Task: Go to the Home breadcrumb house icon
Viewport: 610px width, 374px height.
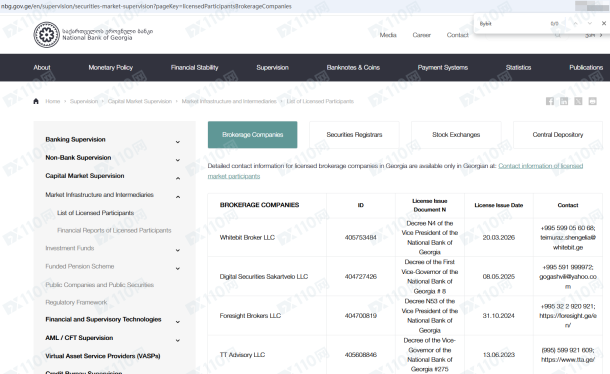Action: [x=36, y=101]
